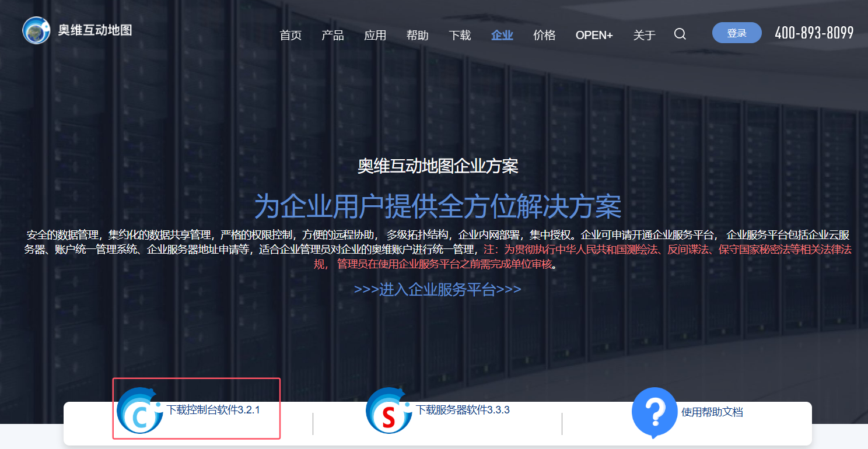Open the 应用 menu item
Screen dimensions: 868x449
375,35
